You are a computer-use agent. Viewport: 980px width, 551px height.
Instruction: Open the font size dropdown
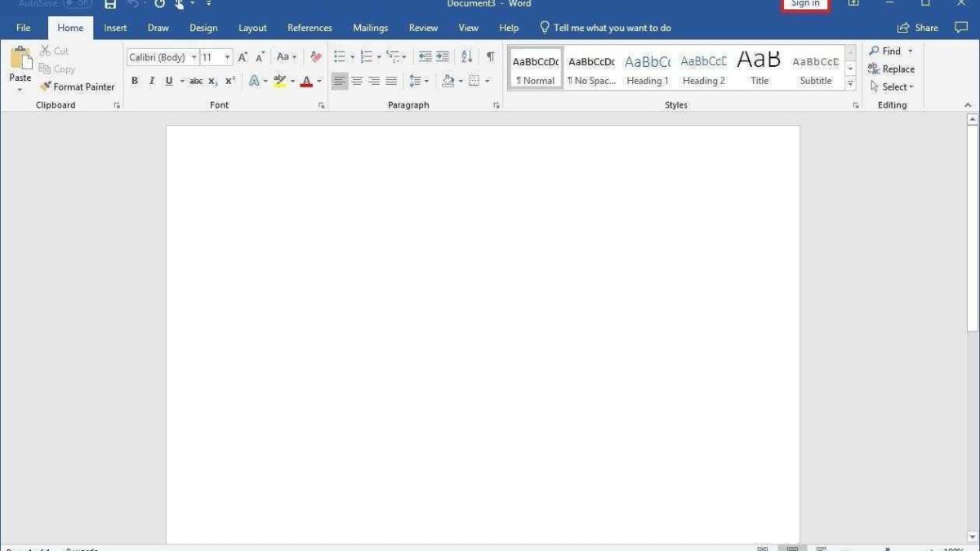(227, 57)
